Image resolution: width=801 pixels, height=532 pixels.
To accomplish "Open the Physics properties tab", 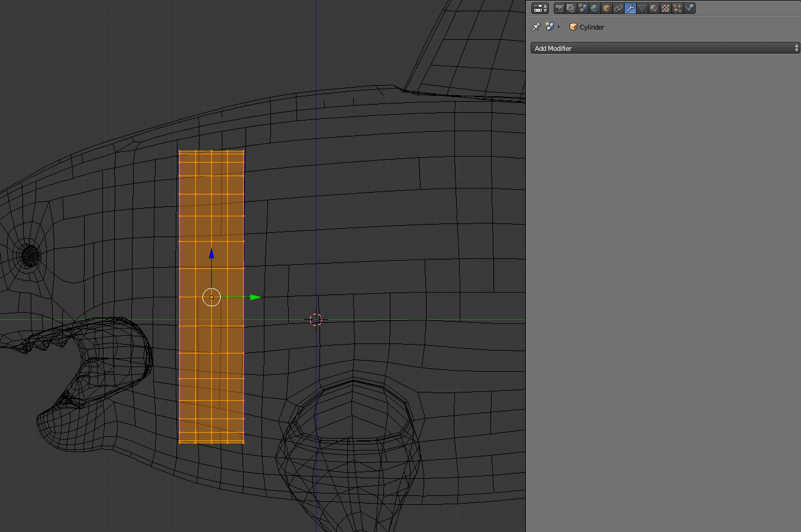I will click(x=689, y=8).
